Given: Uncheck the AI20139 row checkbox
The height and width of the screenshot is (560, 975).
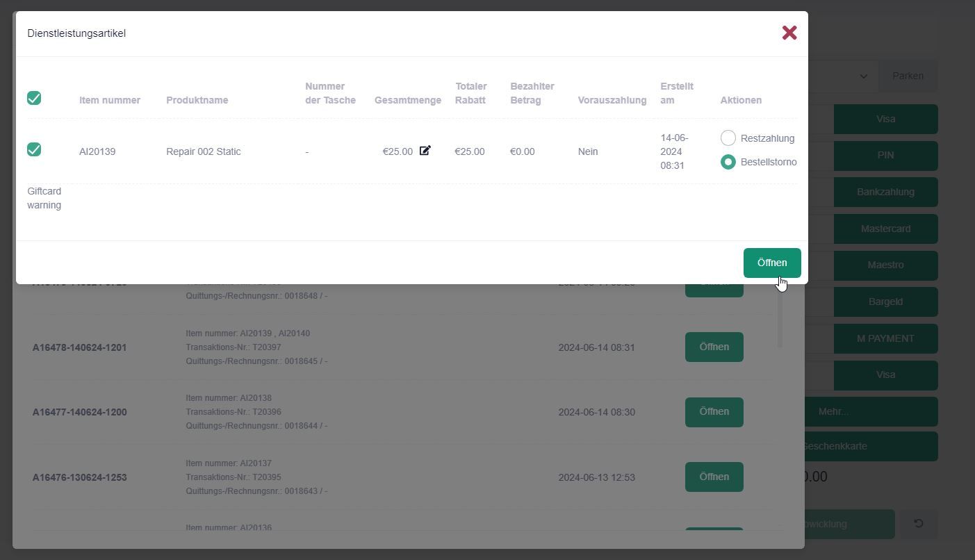Looking at the screenshot, I should click(x=34, y=149).
